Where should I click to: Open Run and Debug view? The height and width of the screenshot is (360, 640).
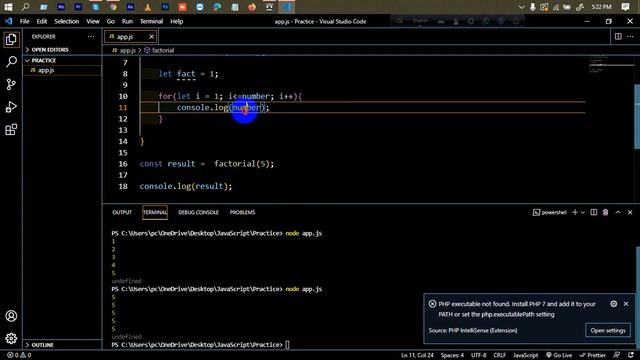click(11, 107)
